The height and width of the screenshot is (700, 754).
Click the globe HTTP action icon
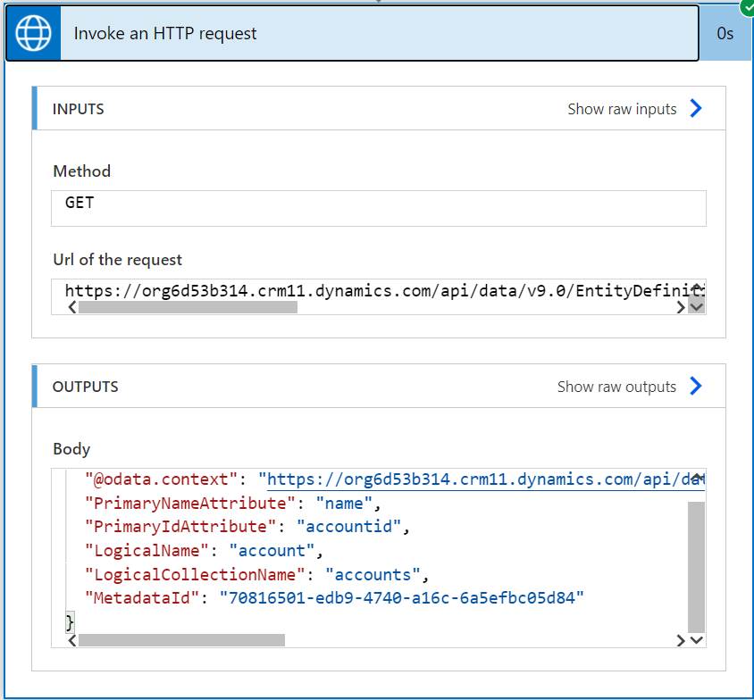(34, 34)
